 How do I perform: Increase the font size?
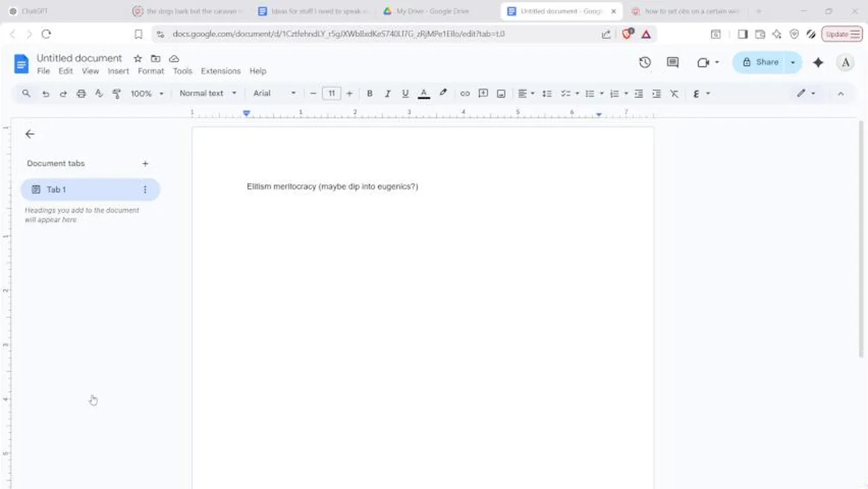(x=349, y=94)
